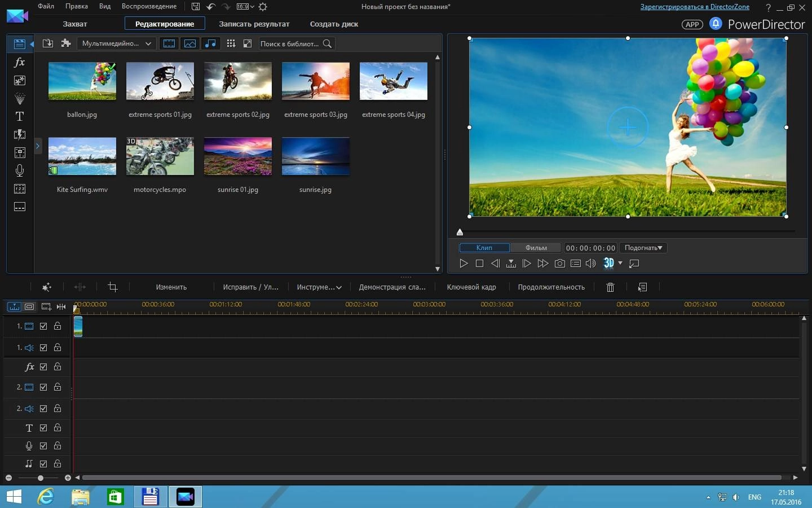Open the Magic Tools wand icon
Viewport: 812px width, 508px height.
(x=47, y=287)
